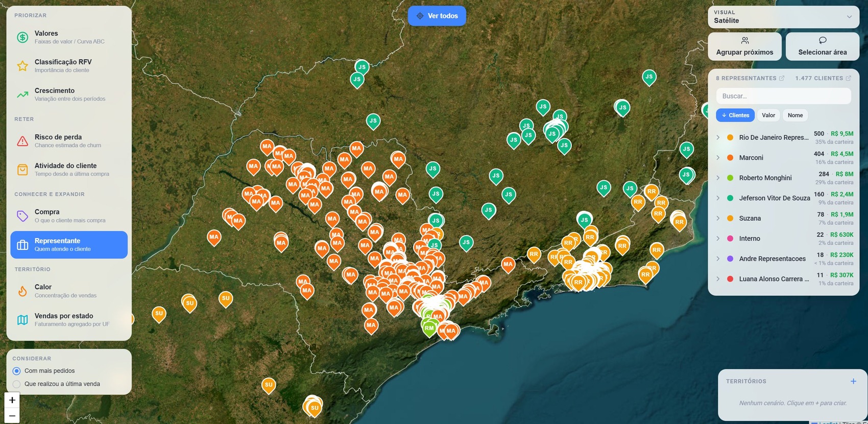Click the green RM map pin
This screenshot has height=424, width=868.
click(x=429, y=328)
